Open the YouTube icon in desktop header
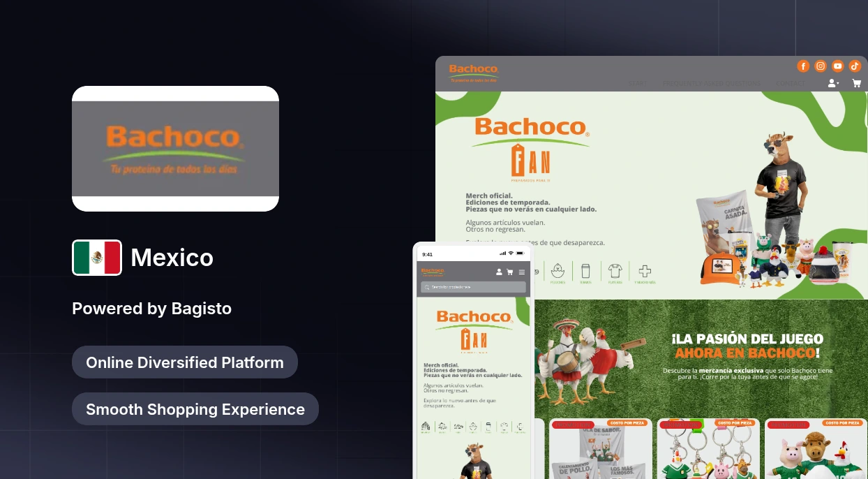The height and width of the screenshot is (479, 868). click(838, 66)
